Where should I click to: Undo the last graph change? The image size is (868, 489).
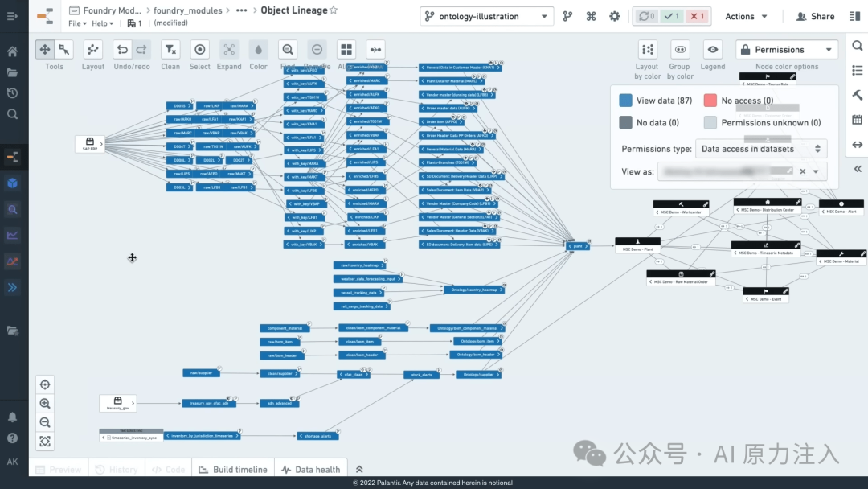[x=122, y=50]
